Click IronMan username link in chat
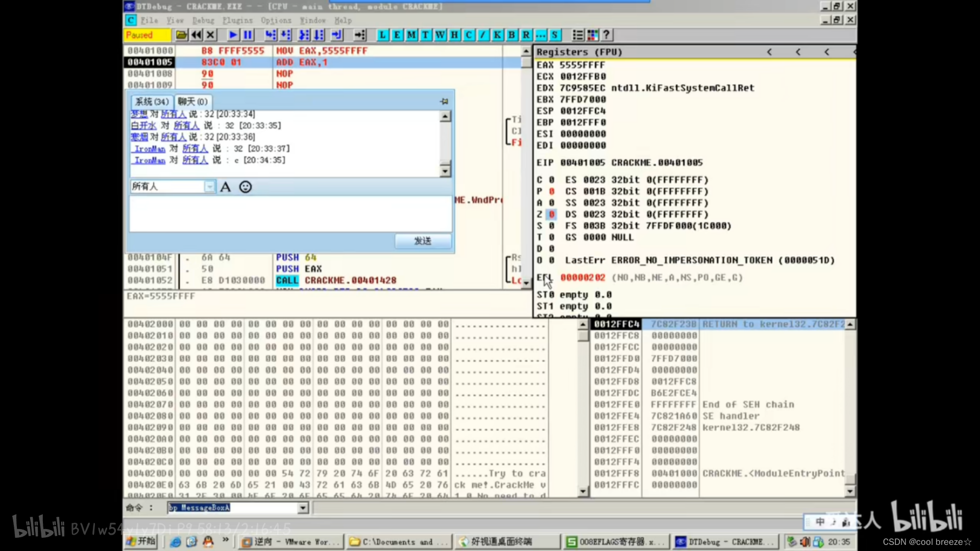The height and width of the screenshot is (551, 980). (x=150, y=148)
